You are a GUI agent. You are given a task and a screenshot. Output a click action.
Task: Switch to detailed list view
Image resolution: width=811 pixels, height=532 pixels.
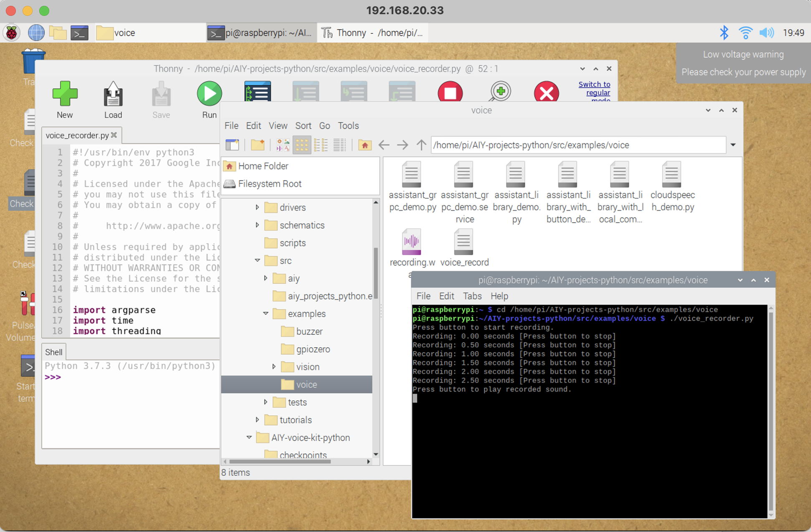tap(340, 145)
